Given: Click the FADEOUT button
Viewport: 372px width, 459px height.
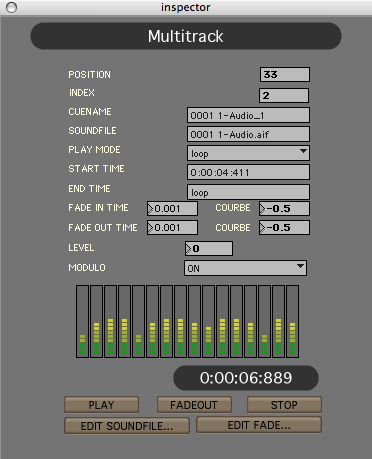Looking at the screenshot, I should click(194, 405).
